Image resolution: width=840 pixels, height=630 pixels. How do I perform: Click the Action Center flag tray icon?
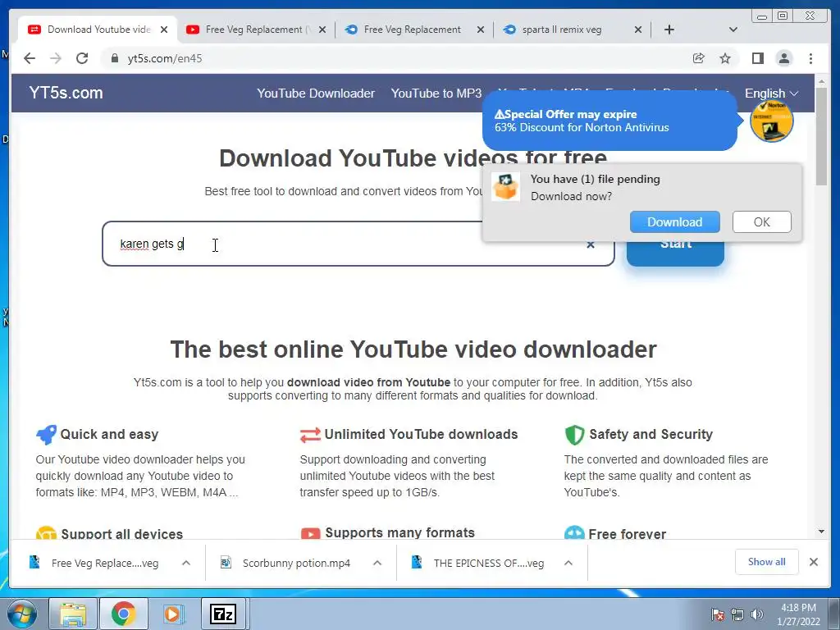(x=717, y=614)
